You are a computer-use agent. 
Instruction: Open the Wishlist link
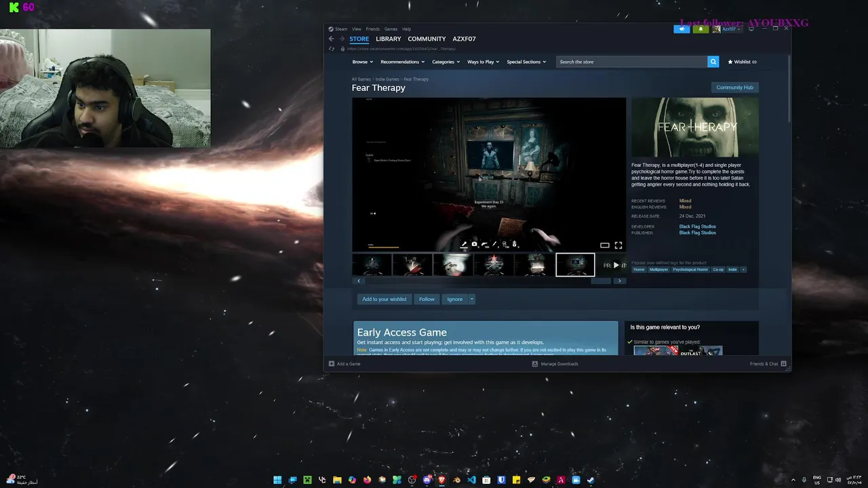tap(742, 62)
